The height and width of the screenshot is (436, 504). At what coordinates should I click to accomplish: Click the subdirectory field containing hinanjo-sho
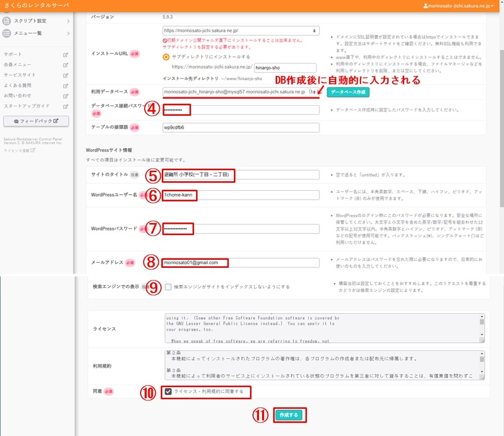[285, 68]
